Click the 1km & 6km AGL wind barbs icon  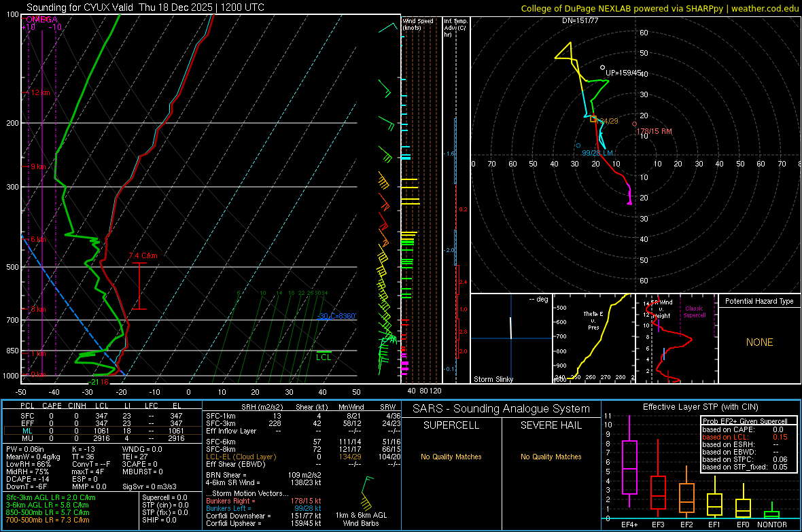[368, 495]
